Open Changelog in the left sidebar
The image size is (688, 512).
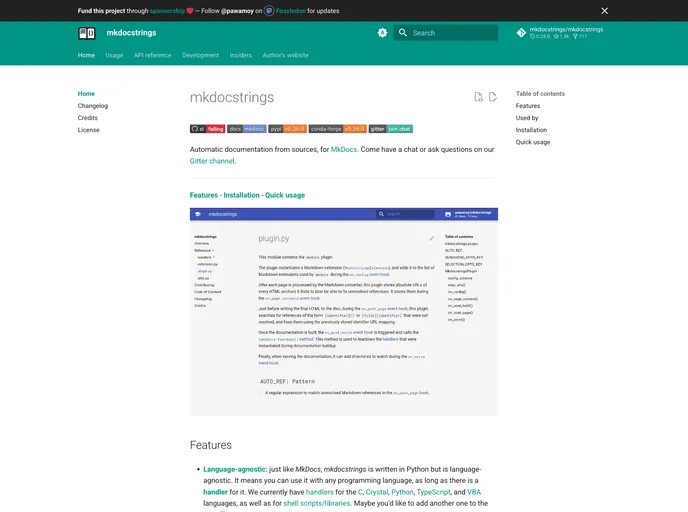click(93, 106)
